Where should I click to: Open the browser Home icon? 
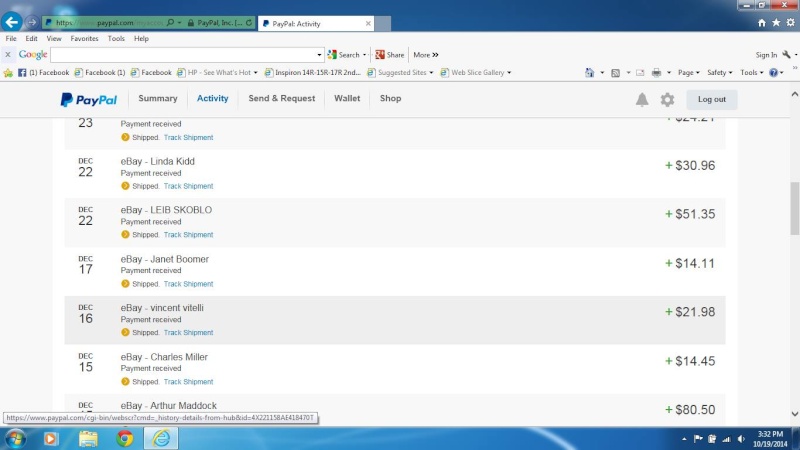[x=762, y=22]
